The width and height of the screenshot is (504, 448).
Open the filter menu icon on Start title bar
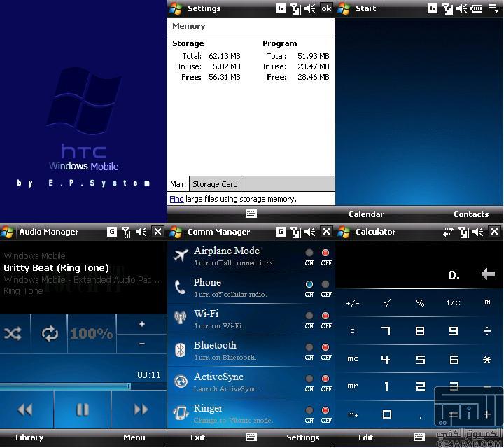(493, 8)
